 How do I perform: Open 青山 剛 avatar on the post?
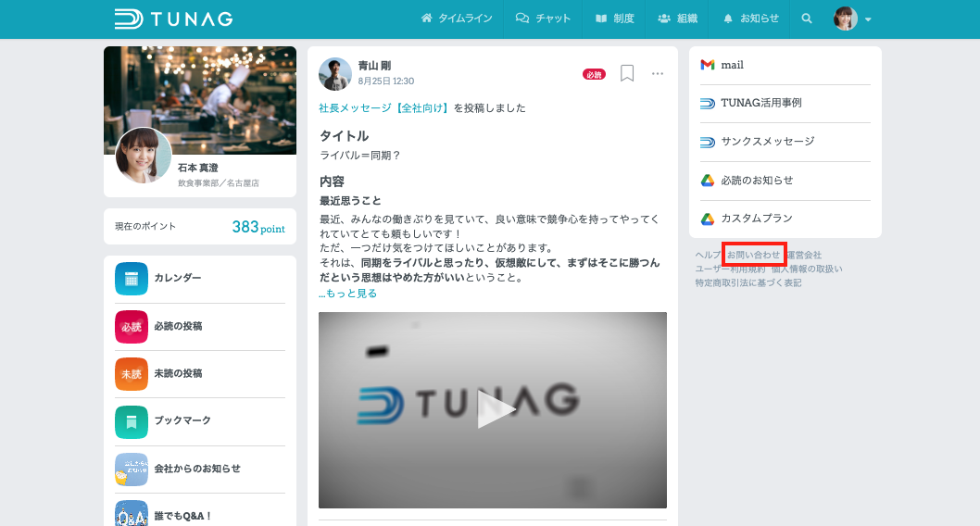(335, 74)
